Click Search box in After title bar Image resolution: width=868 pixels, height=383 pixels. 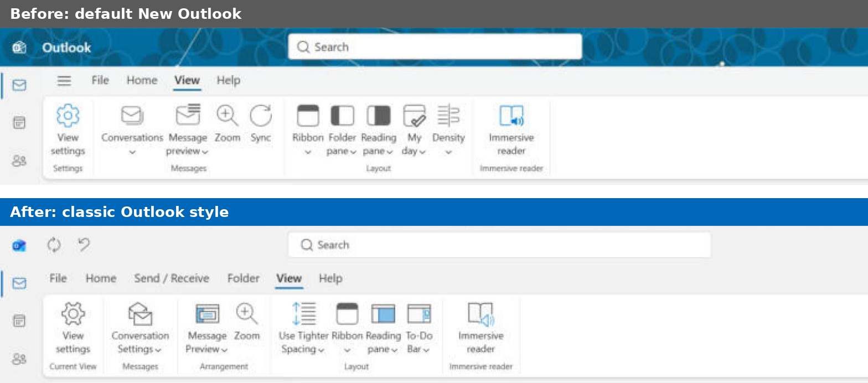(x=499, y=245)
